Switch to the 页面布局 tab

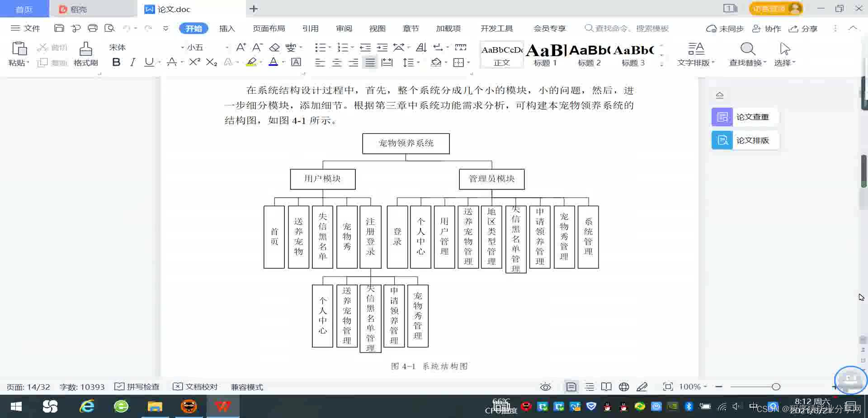pos(269,28)
